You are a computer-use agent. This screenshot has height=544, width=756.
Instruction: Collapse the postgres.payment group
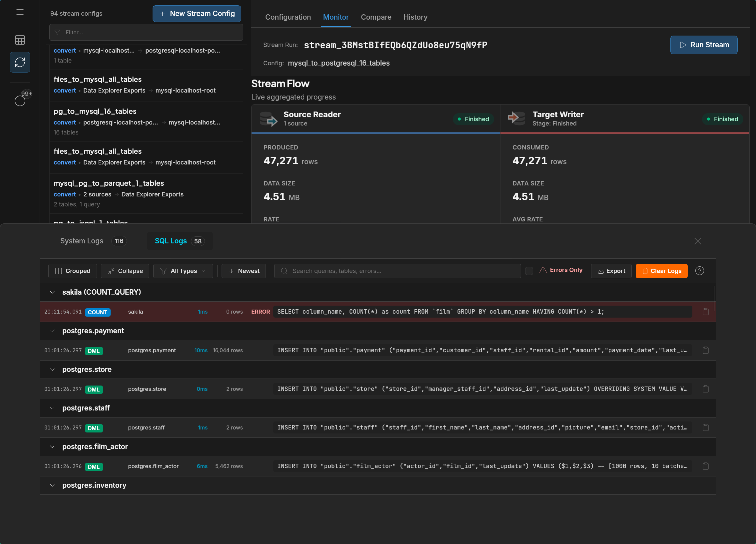tap(52, 331)
